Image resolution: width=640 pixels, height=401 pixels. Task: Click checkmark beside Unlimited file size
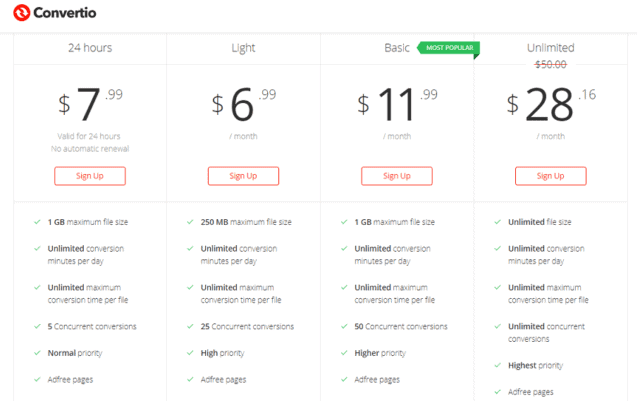point(497,222)
